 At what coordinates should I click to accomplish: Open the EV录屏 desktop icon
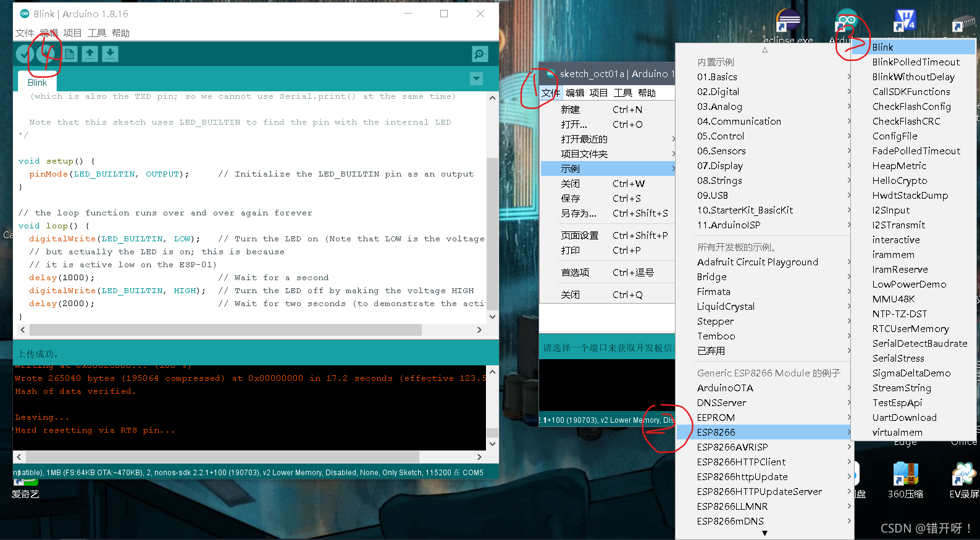click(x=964, y=480)
